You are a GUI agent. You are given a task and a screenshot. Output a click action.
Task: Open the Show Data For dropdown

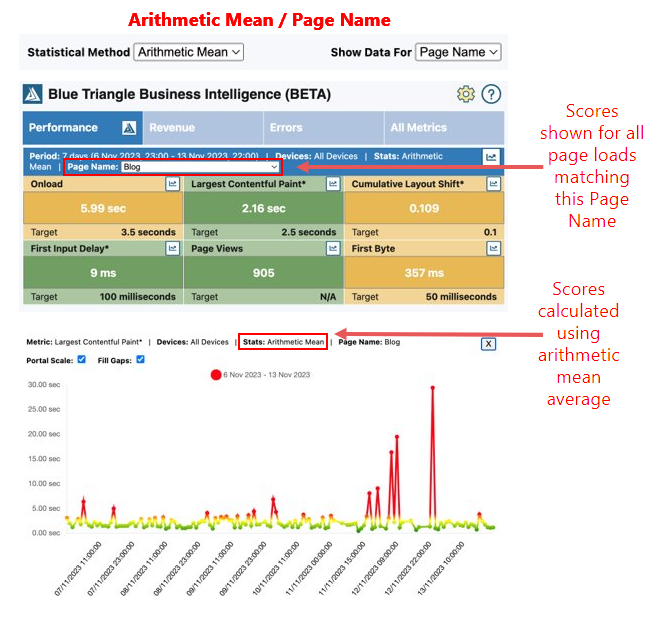458,52
